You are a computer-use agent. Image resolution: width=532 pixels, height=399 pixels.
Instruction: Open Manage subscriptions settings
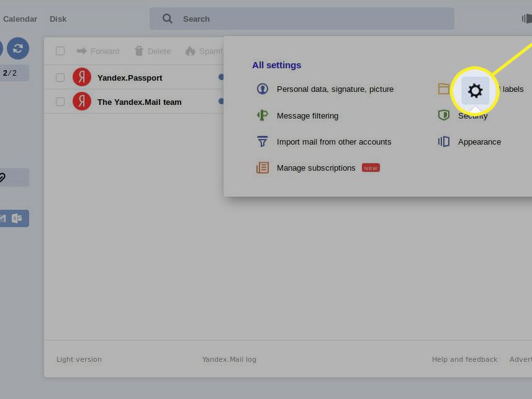click(316, 168)
